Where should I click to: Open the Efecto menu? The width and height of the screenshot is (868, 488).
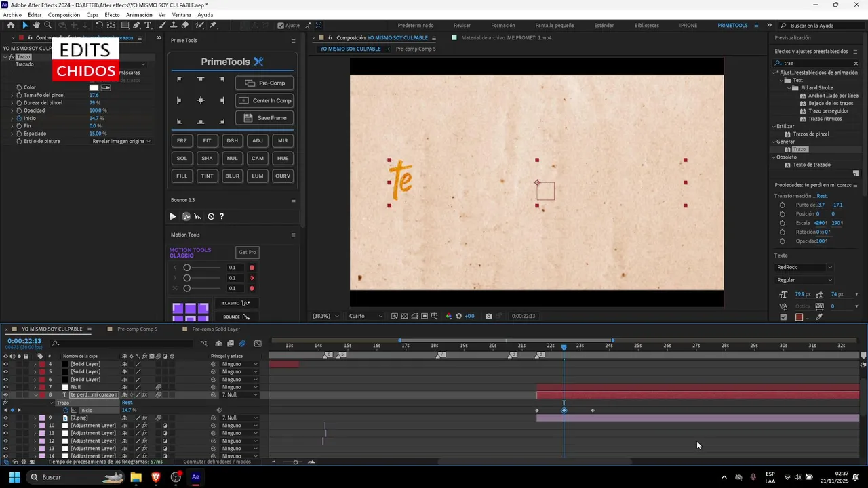[112, 14]
